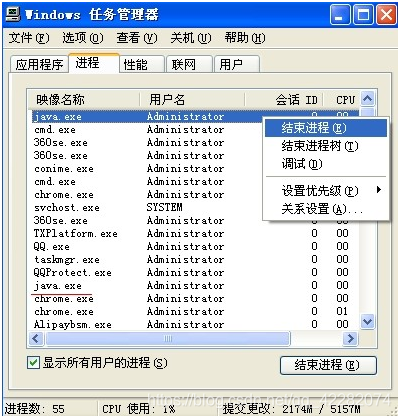Select the svchost.exe process
Image resolution: width=401 pixels, height=419 pixels.
click(x=67, y=208)
